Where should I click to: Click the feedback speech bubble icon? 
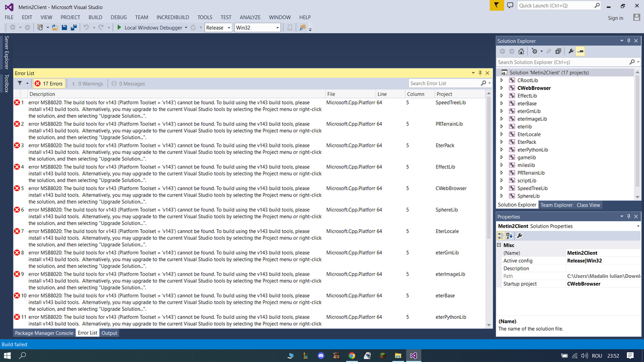coord(510,6)
